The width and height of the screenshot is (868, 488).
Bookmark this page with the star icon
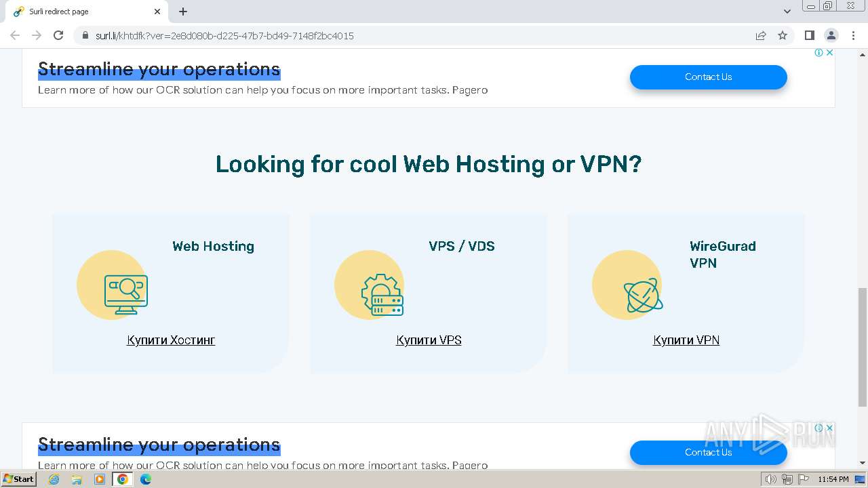(x=783, y=35)
